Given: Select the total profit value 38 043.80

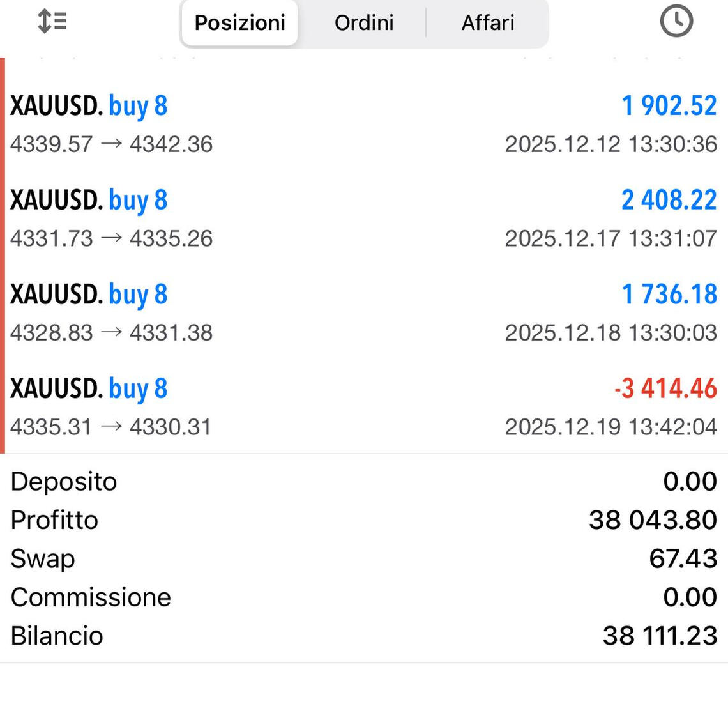Looking at the screenshot, I should (653, 520).
